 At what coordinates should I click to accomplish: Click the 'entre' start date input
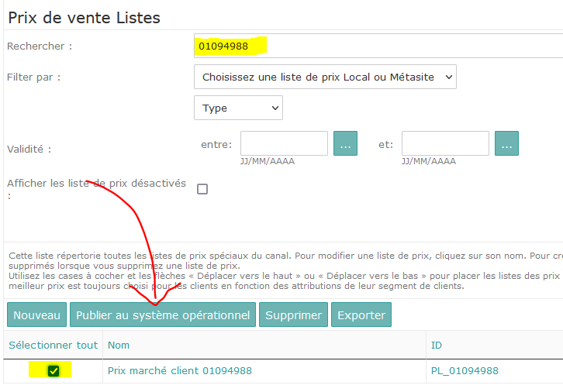click(284, 143)
